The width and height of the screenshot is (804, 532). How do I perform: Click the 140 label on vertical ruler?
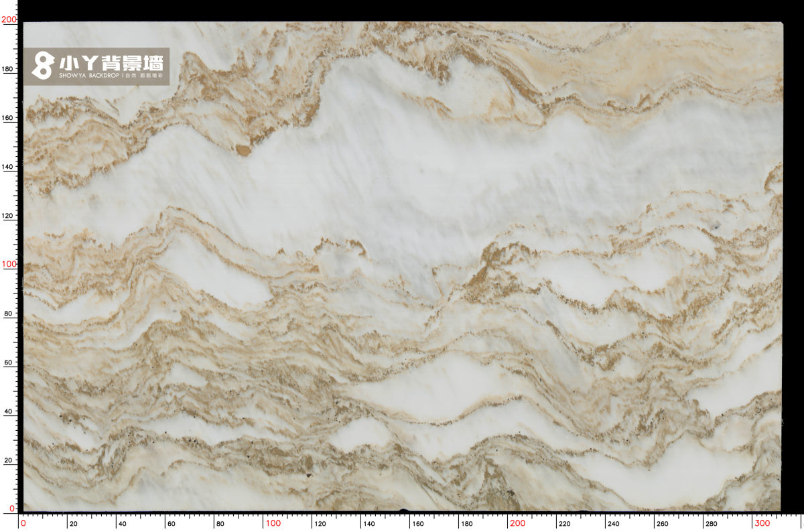click(x=7, y=167)
